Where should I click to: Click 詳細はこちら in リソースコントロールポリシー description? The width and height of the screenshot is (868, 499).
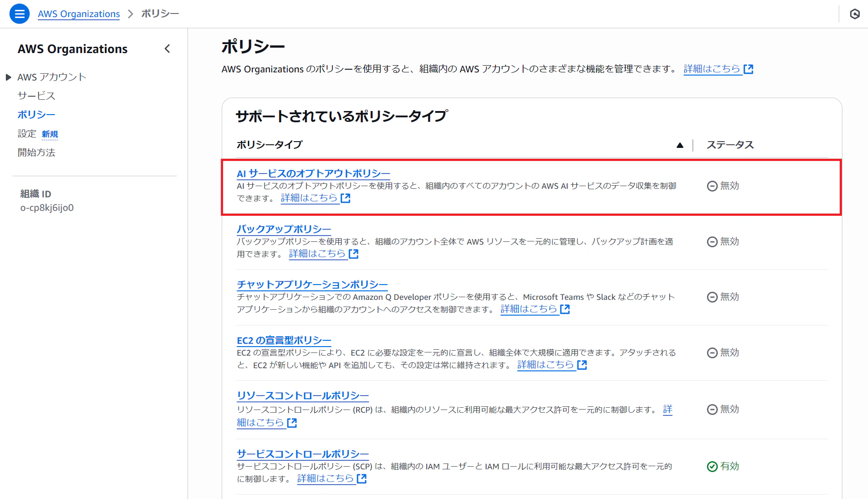click(260, 423)
